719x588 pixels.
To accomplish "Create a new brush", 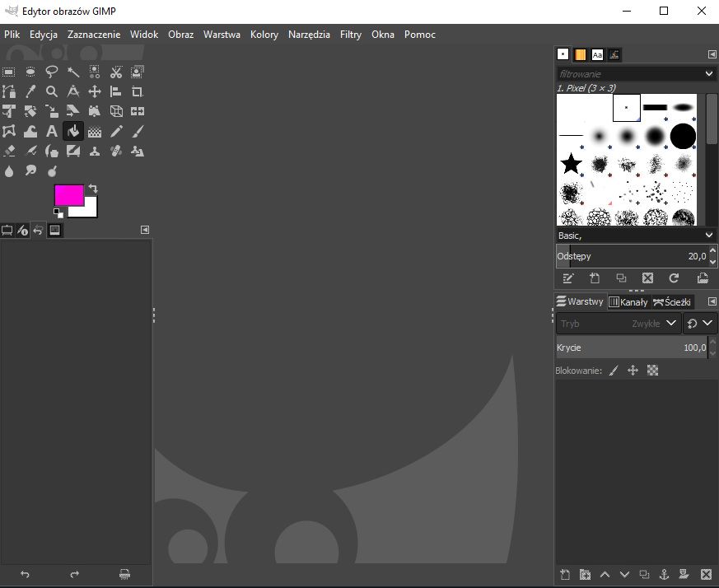I will (x=595, y=278).
